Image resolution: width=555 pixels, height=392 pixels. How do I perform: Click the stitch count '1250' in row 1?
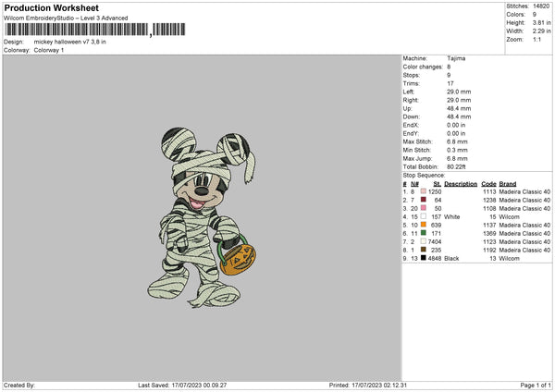[435, 191]
